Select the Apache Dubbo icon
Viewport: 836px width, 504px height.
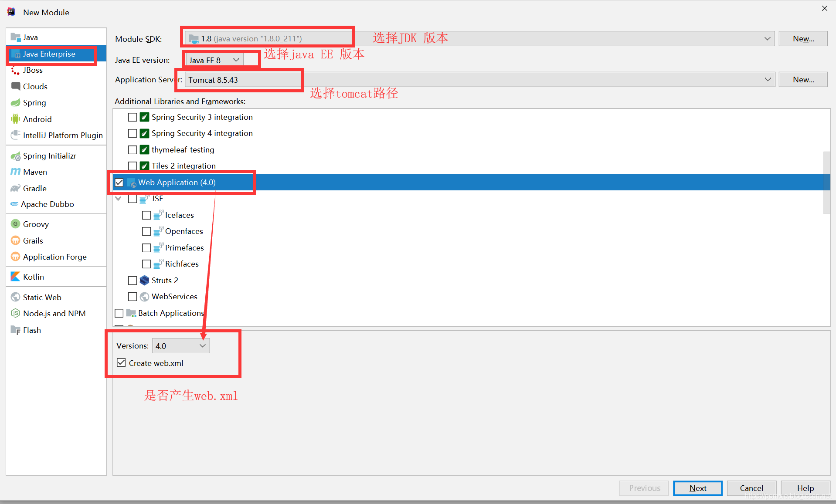click(x=14, y=204)
